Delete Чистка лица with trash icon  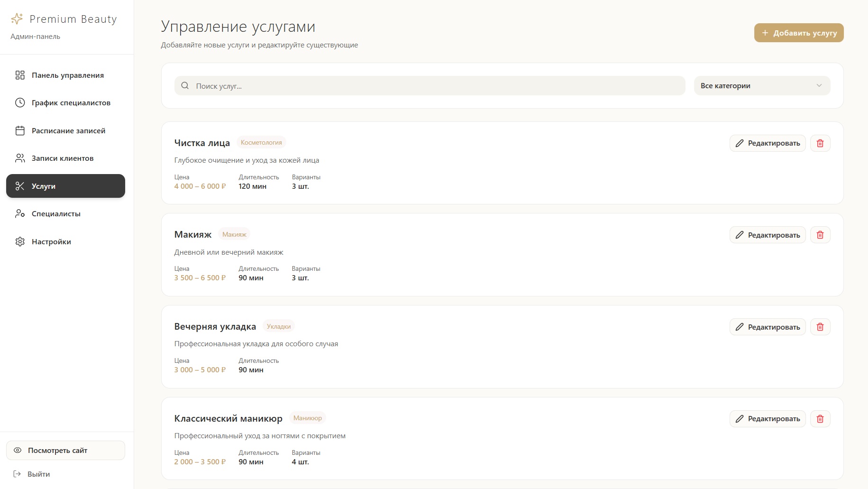pos(820,143)
